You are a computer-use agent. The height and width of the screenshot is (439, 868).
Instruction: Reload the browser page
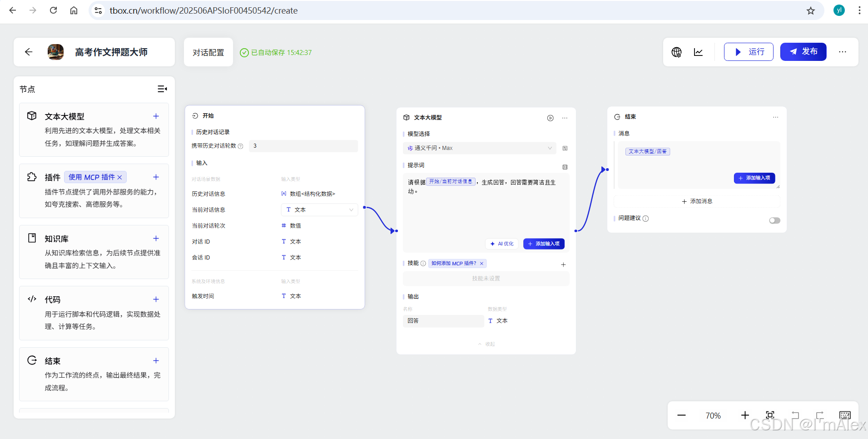coord(53,10)
